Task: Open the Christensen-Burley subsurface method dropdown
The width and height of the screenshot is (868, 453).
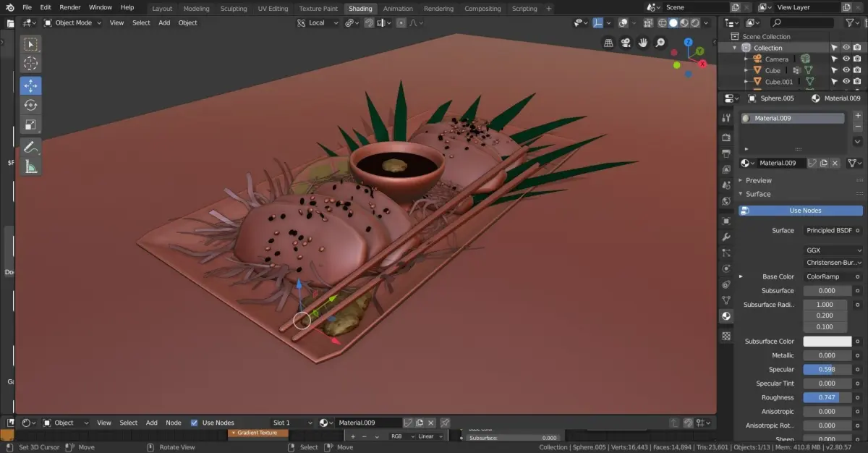Action: [833, 263]
